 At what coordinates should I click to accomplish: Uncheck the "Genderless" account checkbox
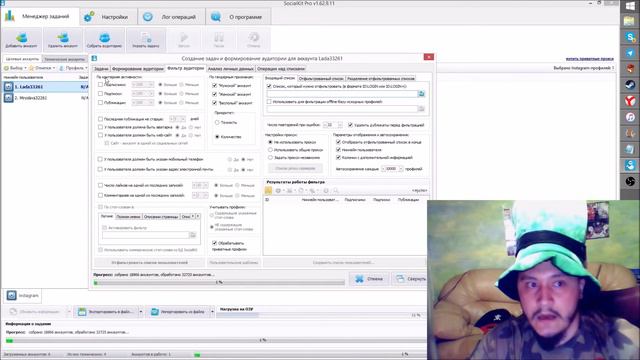pos(214,102)
